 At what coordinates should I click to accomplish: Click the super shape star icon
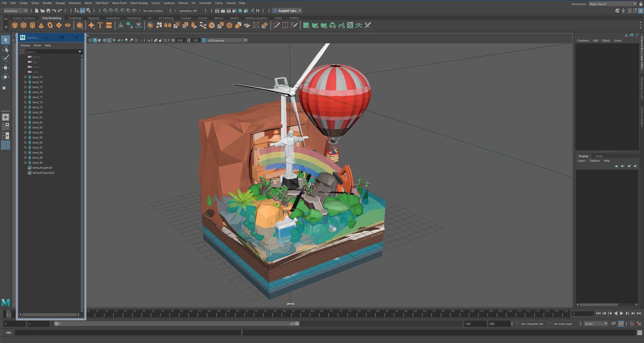pyautogui.click(x=92, y=25)
